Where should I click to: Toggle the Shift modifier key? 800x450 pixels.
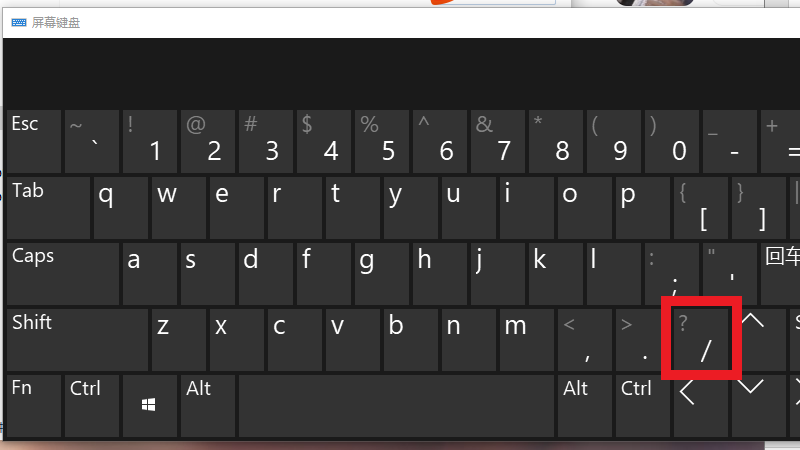[78, 340]
